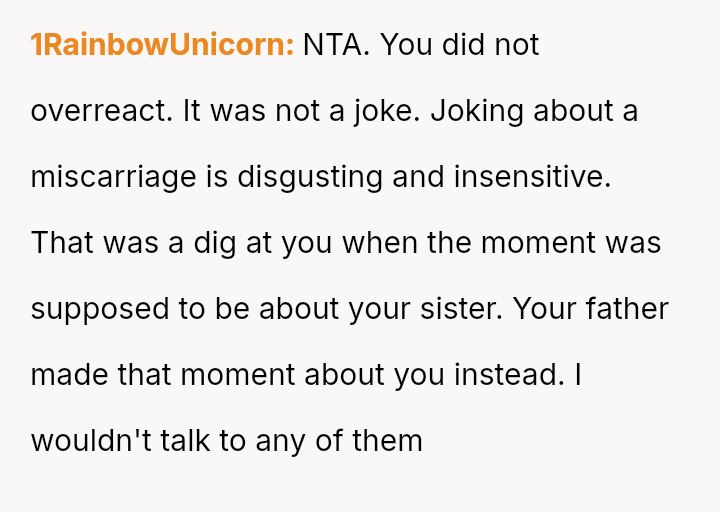Click the word "miscarriage" in the comment
The height and width of the screenshot is (512, 720).
(x=113, y=177)
